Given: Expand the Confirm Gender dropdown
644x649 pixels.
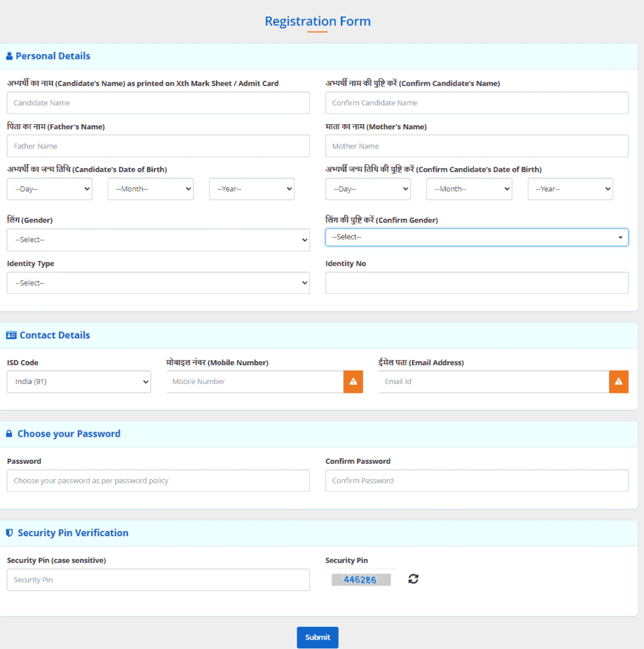Looking at the screenshot, I should (477, 237).
